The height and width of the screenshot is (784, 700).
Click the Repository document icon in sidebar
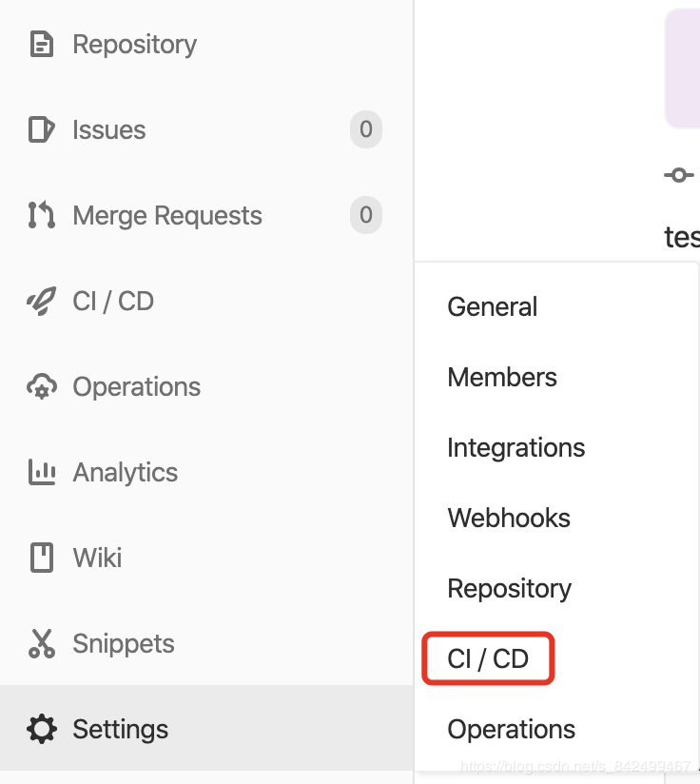41,45
